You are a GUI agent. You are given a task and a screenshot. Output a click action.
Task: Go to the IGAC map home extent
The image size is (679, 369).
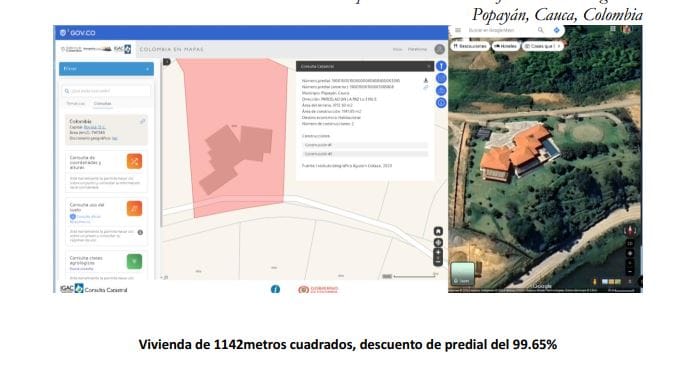[438, 231]
